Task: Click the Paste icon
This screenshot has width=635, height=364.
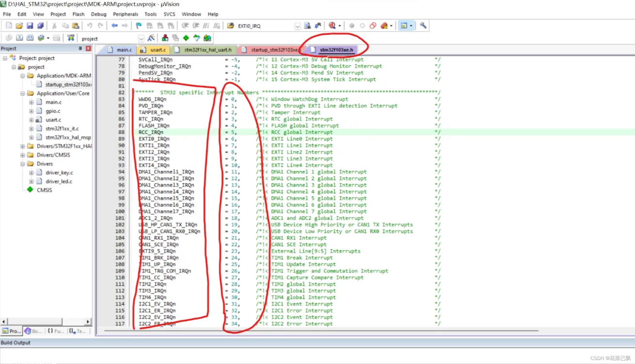Action: [x=76, y=25]
